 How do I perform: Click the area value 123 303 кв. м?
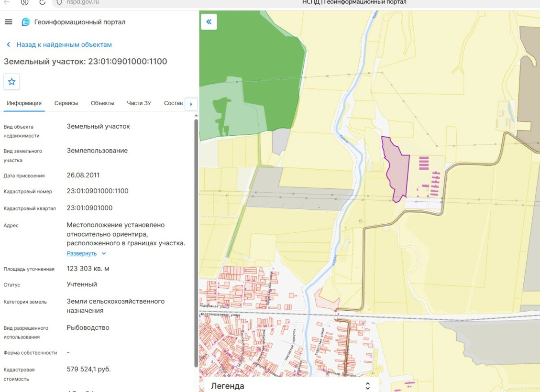point(88,269)
